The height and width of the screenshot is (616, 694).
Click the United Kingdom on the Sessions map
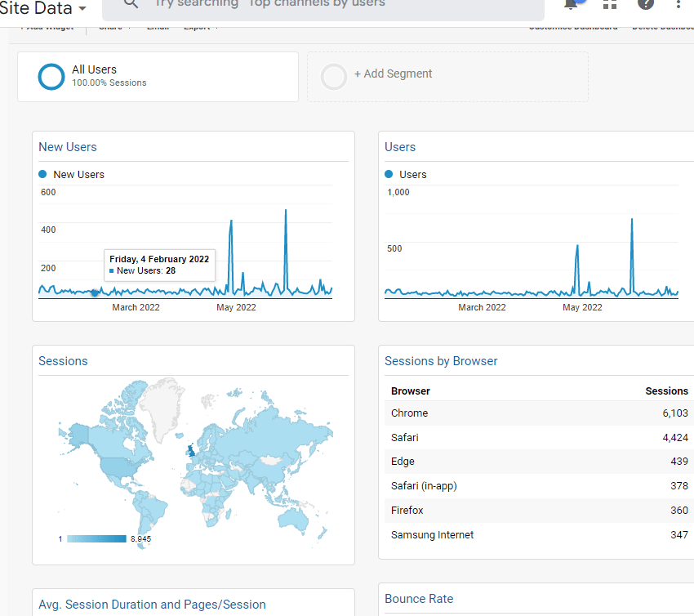191,451
